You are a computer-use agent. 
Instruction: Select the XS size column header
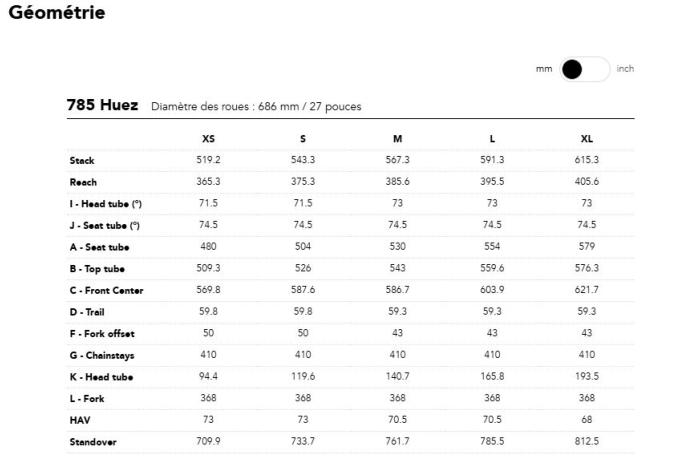(208, 138)
